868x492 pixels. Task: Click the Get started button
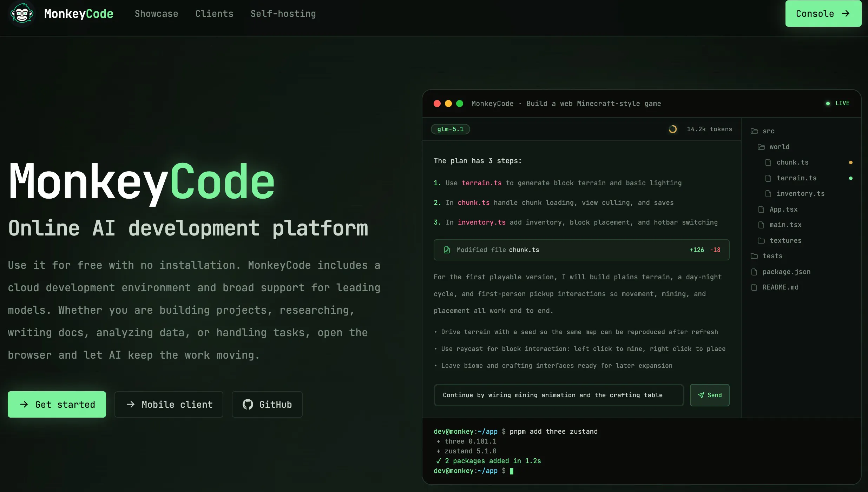pyautogui.click(x=57, y=404)
